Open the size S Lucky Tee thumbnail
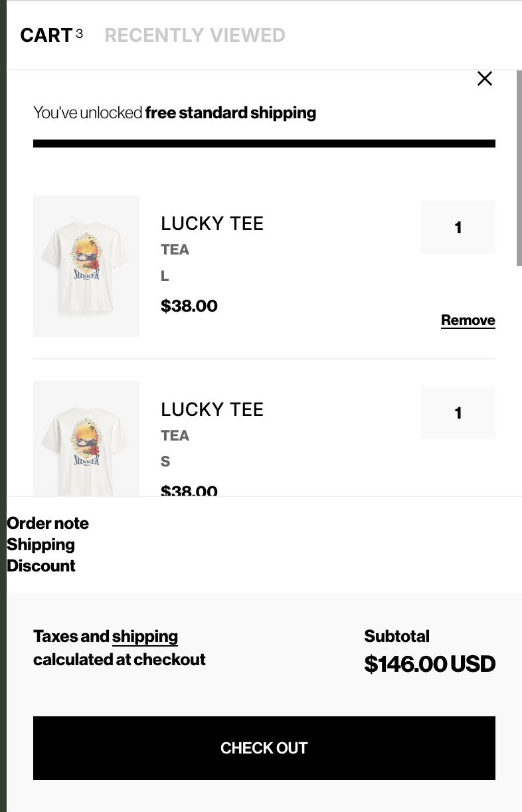 click(86, 439)
